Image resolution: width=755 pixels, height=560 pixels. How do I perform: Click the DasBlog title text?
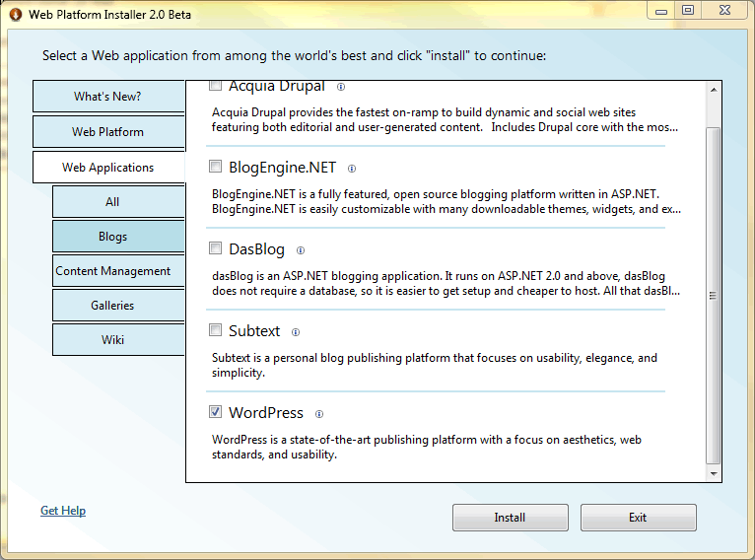(x=256, y=249)
